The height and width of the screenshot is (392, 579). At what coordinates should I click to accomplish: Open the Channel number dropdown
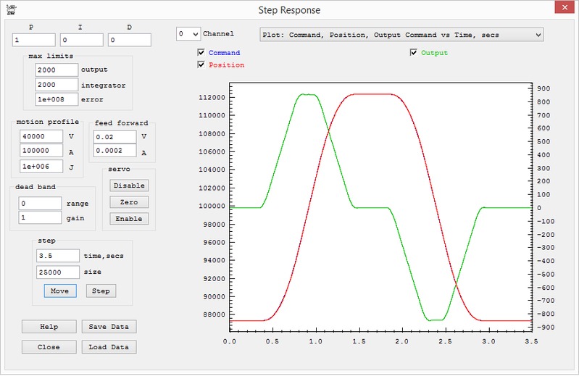point(188,34)
